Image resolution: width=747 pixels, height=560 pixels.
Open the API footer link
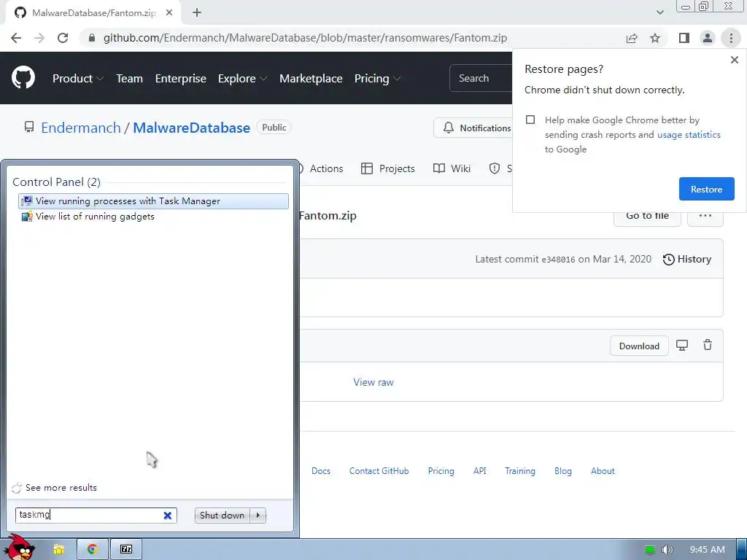(480, 471)
